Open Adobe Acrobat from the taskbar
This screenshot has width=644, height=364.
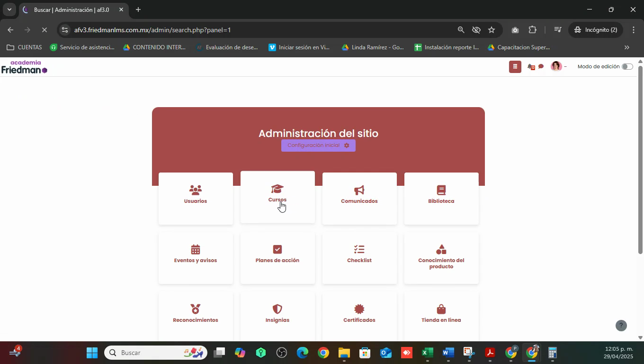pos(490,353)
